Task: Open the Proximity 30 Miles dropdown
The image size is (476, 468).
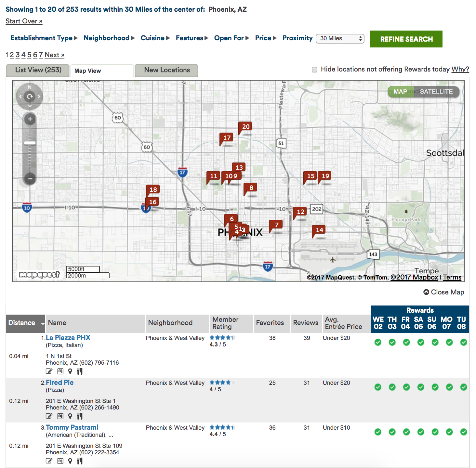Action: coord(340,38)
